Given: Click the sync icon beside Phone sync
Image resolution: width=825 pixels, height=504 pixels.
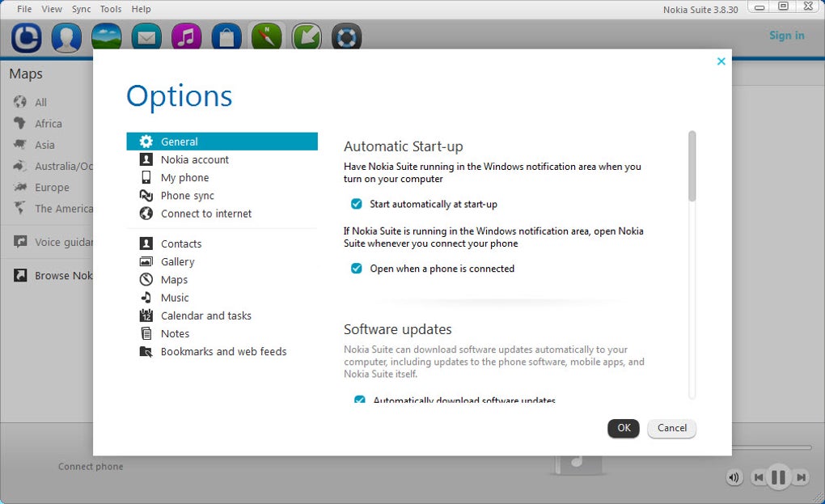Looking at the screenshot, I should coord(146,195).
